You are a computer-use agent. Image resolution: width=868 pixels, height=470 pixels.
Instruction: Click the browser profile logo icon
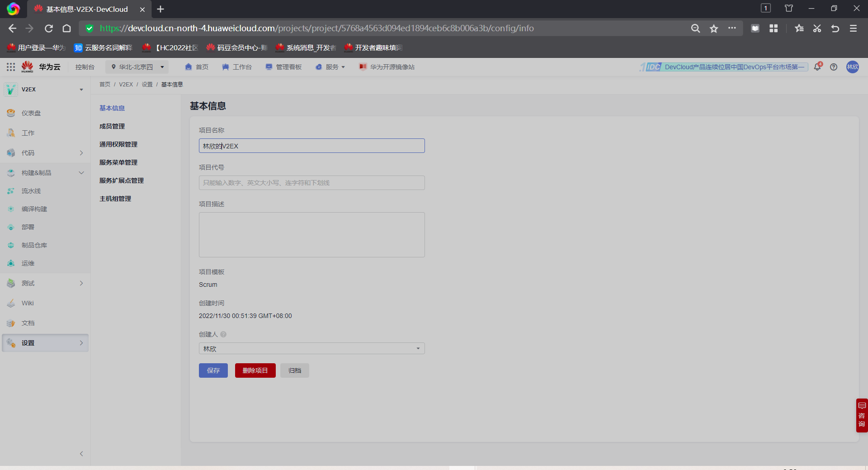point(13,9)
